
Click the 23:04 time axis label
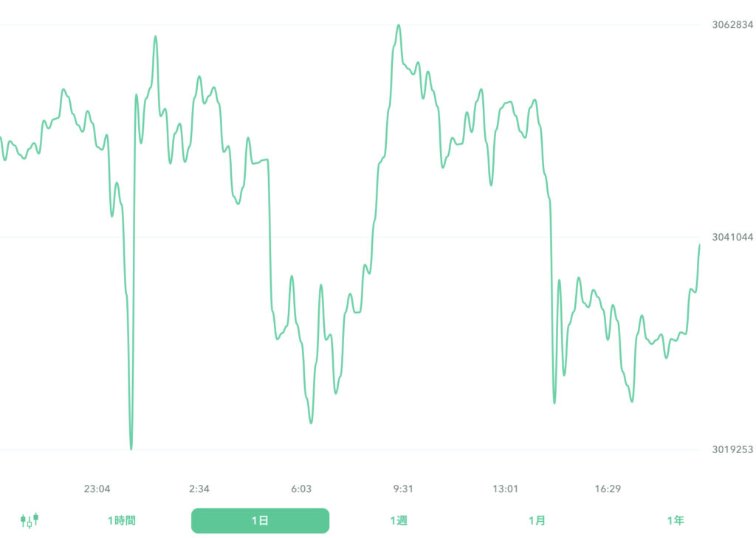pos(97,489)
